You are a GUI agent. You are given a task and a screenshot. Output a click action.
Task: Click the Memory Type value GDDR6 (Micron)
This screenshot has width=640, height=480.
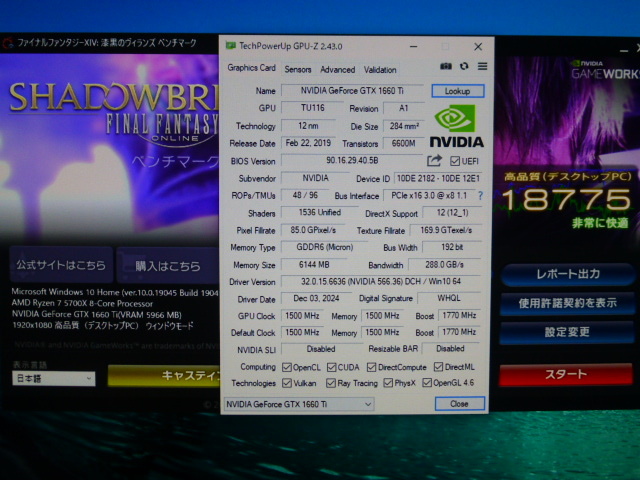tap(324, 247)
